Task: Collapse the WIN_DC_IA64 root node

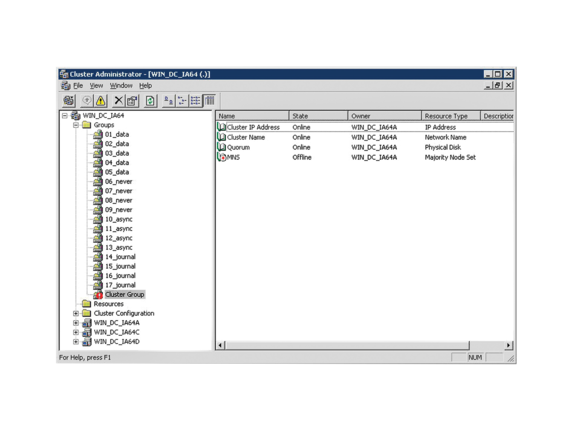Action: [65, 116]
